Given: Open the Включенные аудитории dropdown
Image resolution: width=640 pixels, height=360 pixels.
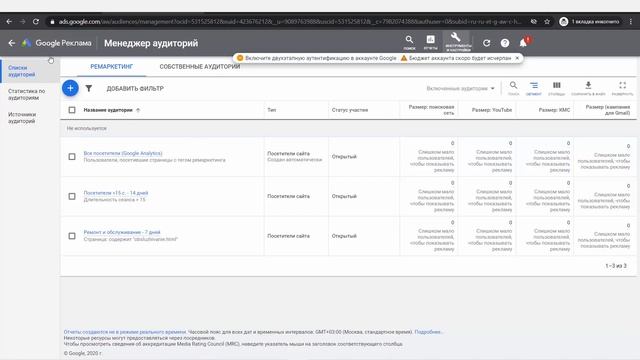Looking at the screenshot, I should click(x=460, y=89).
